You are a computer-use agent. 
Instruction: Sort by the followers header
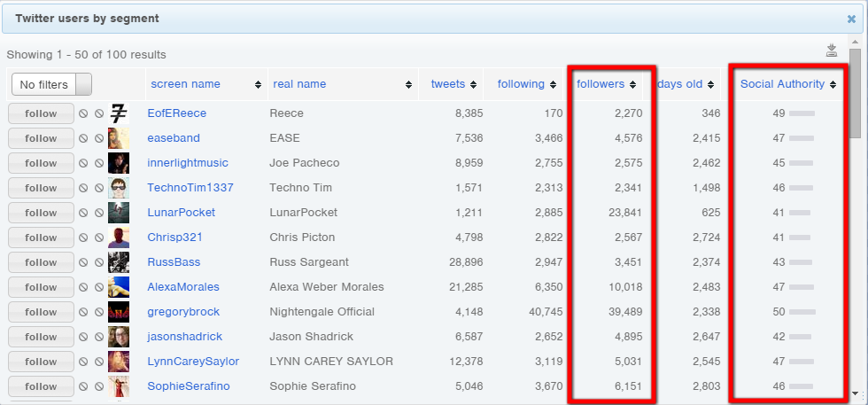point(601,84)
